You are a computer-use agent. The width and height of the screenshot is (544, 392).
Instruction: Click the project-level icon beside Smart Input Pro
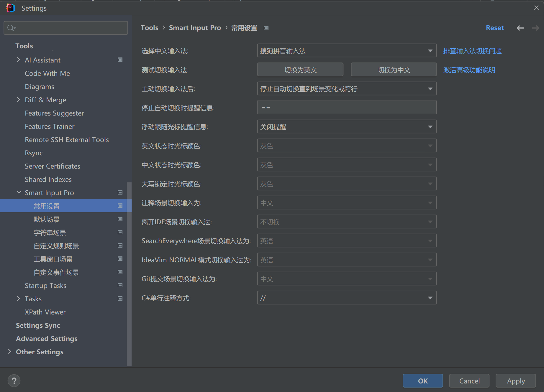(120, 192)
